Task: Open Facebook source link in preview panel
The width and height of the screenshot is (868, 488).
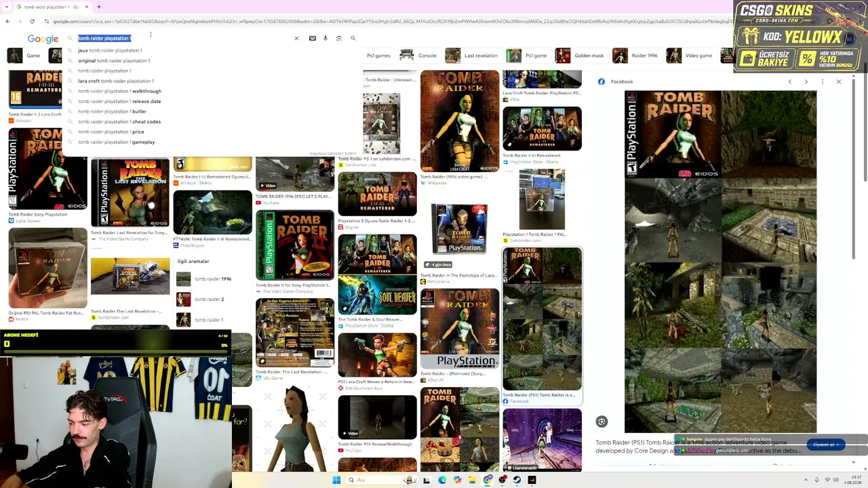Action: pos(616,81)
